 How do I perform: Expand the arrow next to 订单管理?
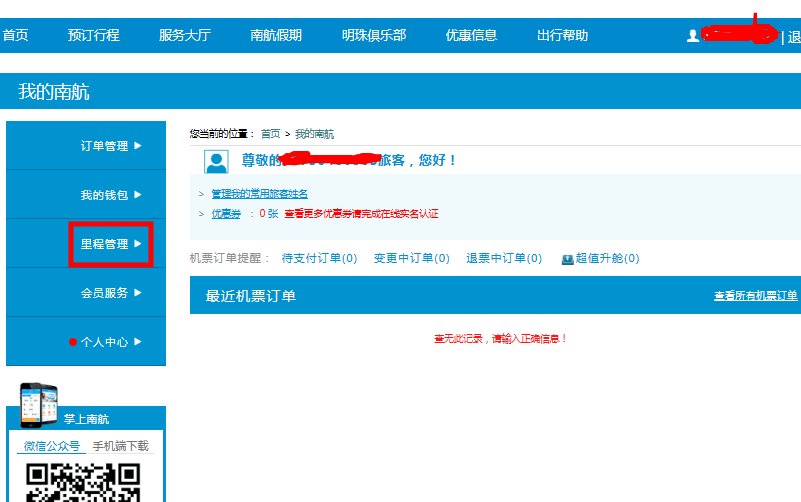click(138, 146)
